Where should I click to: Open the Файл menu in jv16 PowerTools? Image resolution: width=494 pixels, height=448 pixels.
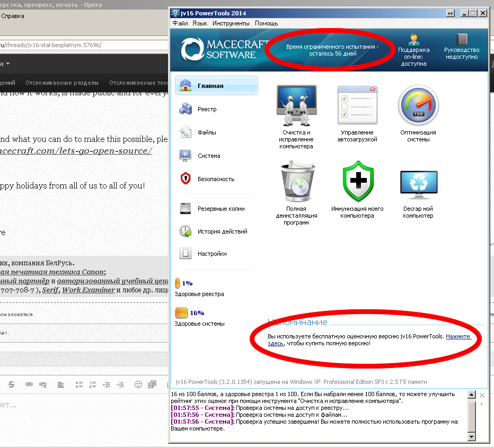pyautogui.click(x=180, y=23)
